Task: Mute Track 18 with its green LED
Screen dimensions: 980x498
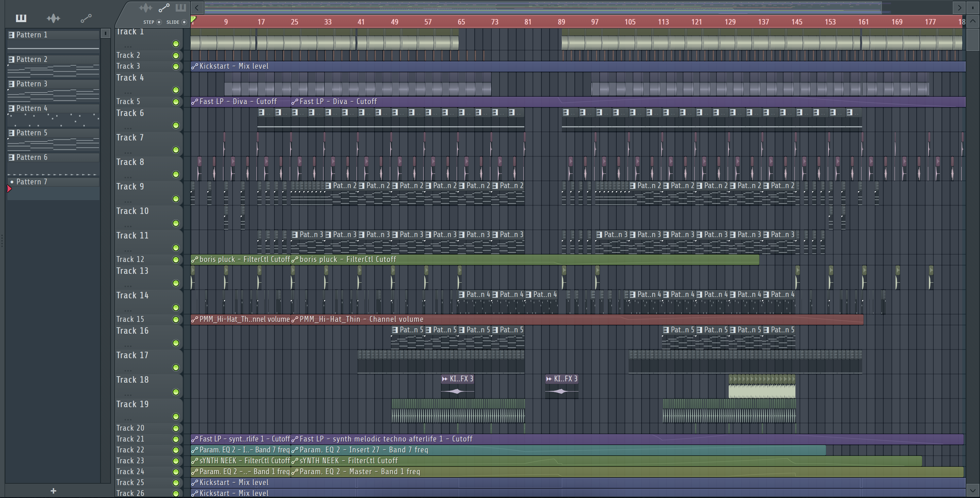Action: pos(176,392)
